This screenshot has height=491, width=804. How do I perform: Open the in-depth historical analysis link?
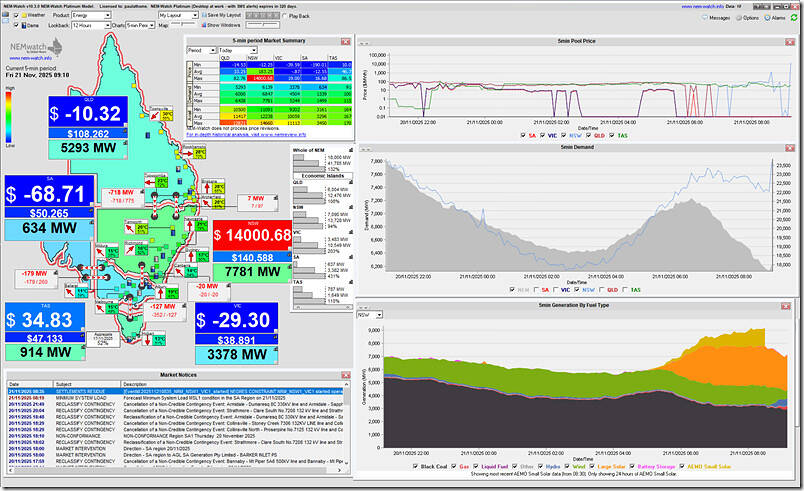[246, 134]
